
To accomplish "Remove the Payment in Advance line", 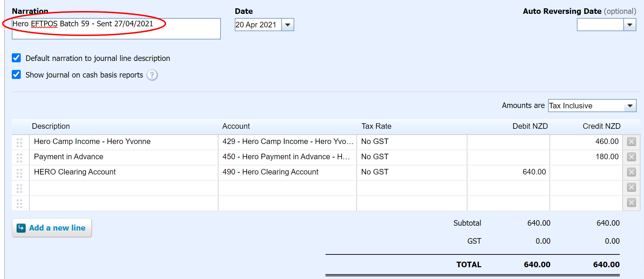I will 631,157.
